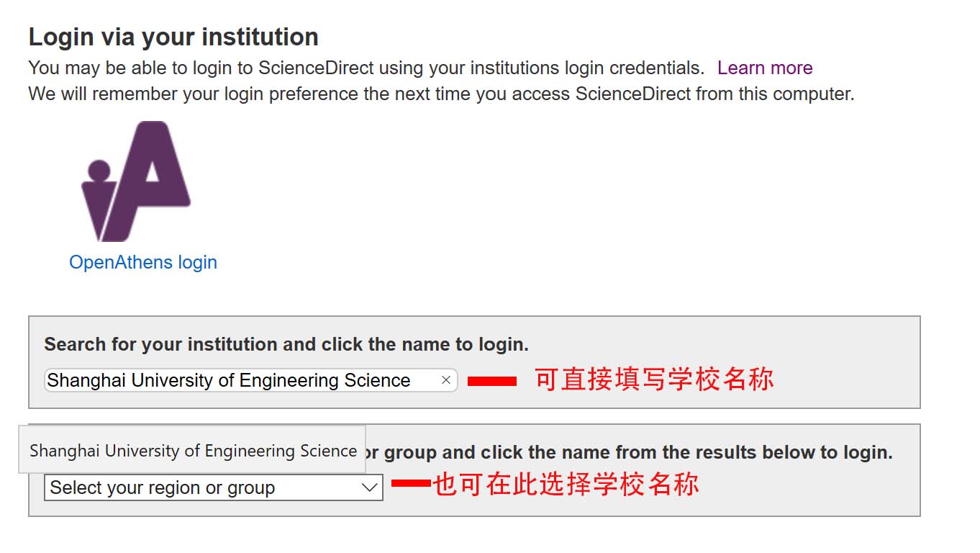The image size is (980, 553).
Task: Open the "Learn more" link
Action: coord(765,68)
